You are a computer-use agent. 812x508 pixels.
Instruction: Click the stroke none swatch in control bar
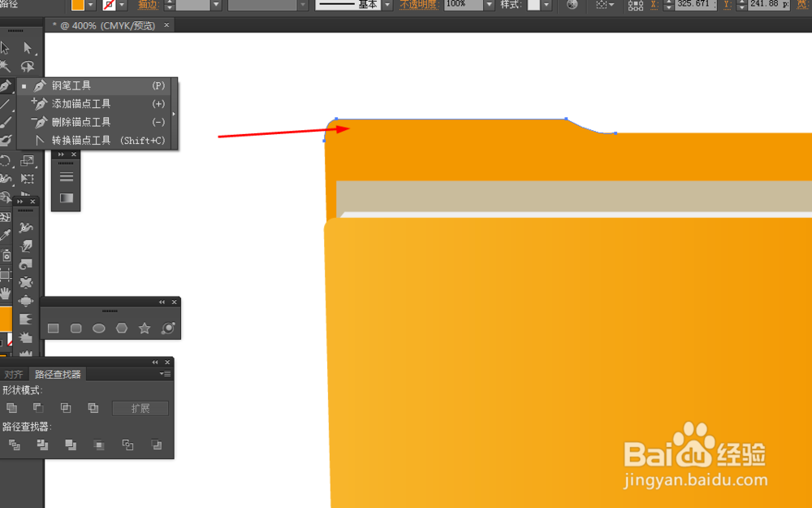[109, 5]
